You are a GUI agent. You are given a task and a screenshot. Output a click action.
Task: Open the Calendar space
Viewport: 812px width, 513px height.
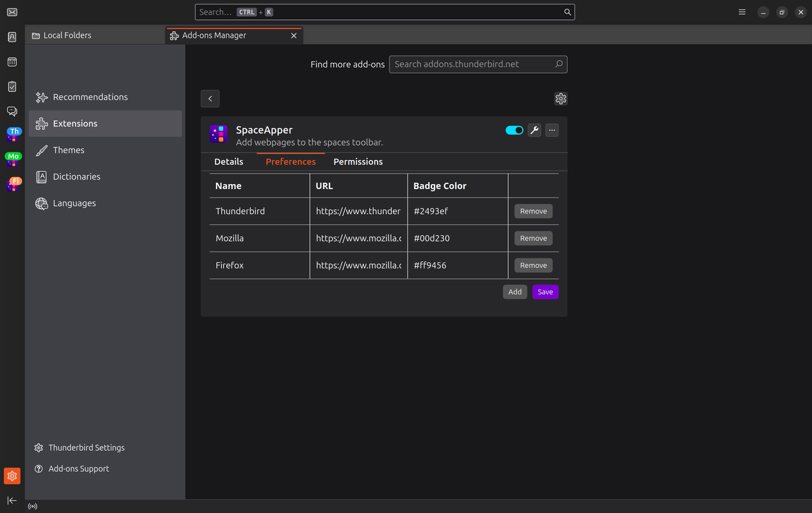12,62
